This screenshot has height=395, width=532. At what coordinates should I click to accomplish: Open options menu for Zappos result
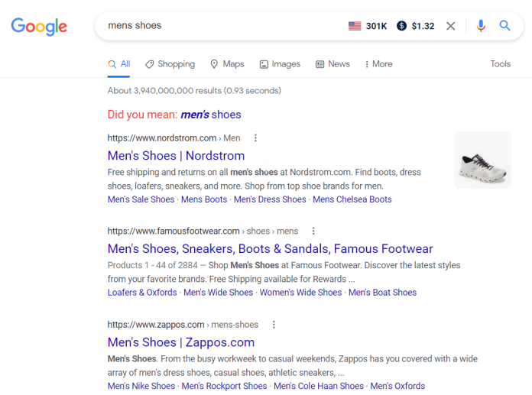tap(274, 325)
